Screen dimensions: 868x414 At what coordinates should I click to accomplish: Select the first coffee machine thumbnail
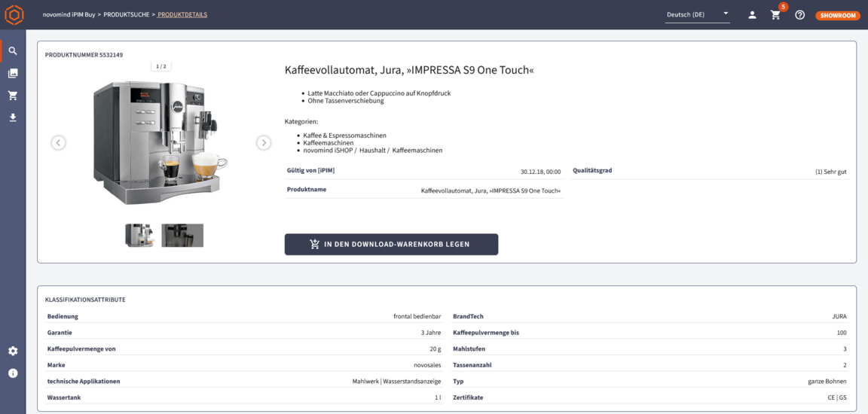coord(139,235)
